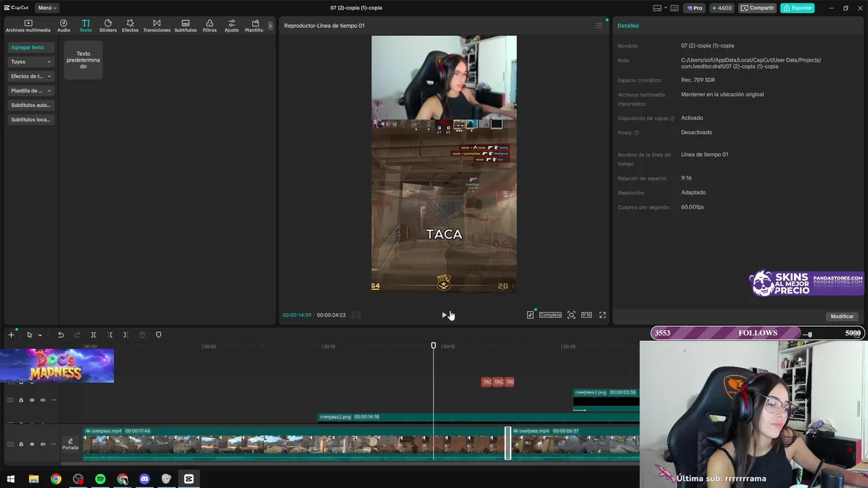Viewport: 868px width, 488px height.
Task: Select the overpass2.png overlay clip
Action: click(x=479, y=417)
